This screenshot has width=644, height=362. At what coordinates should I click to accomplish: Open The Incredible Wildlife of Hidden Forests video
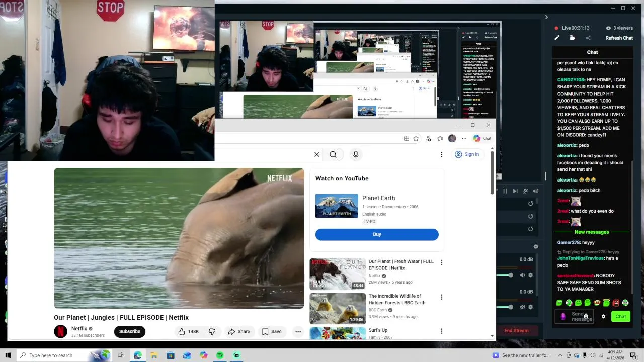(338, 309)
